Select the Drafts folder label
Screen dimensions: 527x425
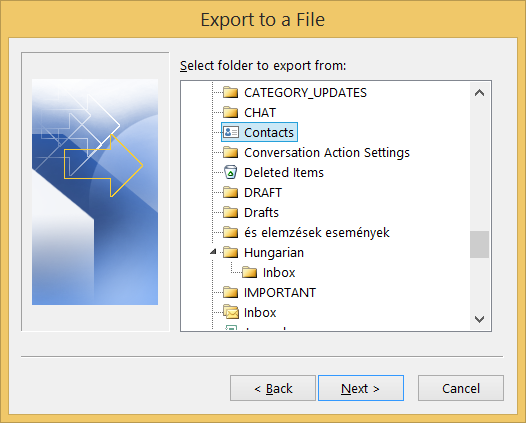[261, 212]
